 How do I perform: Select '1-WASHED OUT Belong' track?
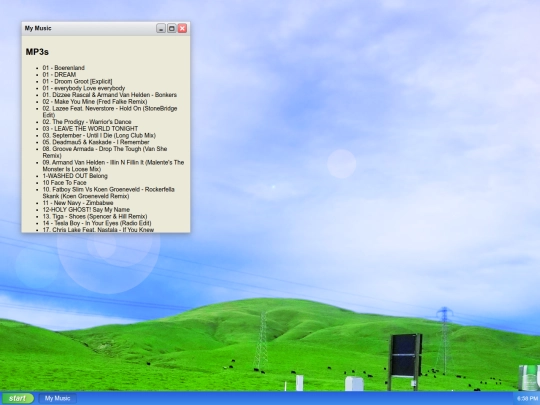pyautogui.click(x=75, y=176)
